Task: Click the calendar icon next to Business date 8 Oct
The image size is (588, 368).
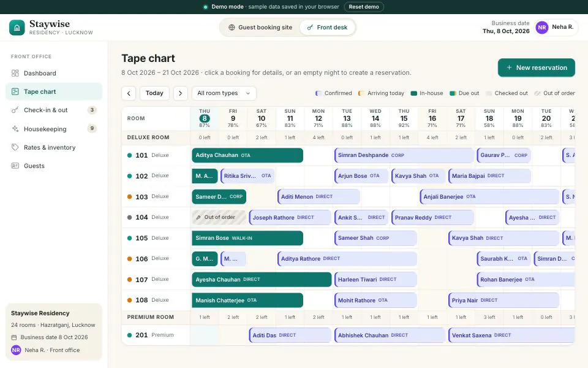Action: (14, 337)
